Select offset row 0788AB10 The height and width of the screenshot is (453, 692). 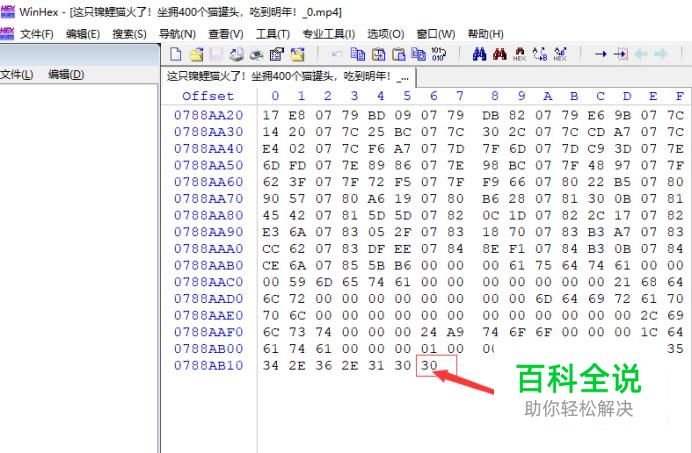(208, 366)
